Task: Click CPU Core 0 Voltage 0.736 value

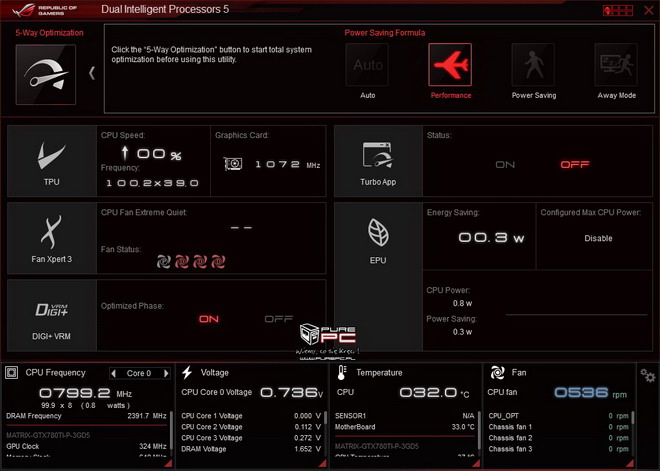Action: click(291, 393)
